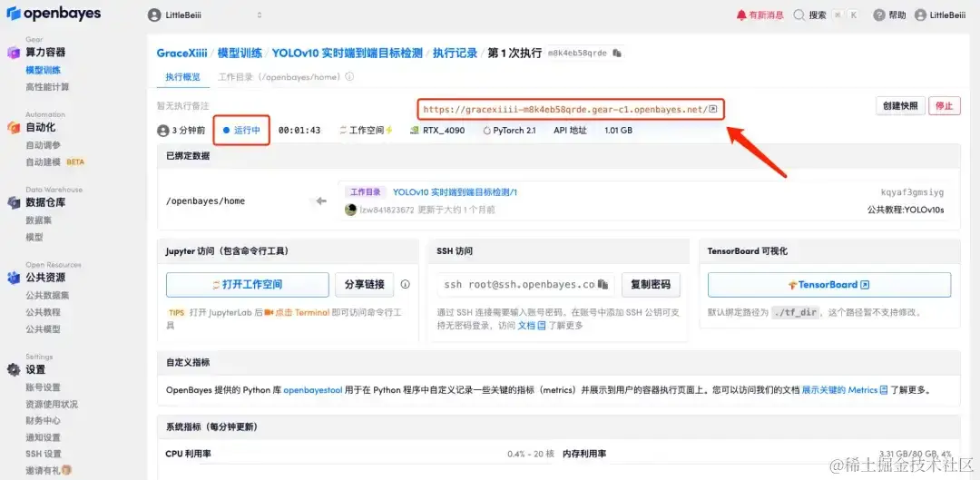Click the ssh root@ssh.openbayes.co field
The image size is (980, 480).
click(x=525, y=284)
